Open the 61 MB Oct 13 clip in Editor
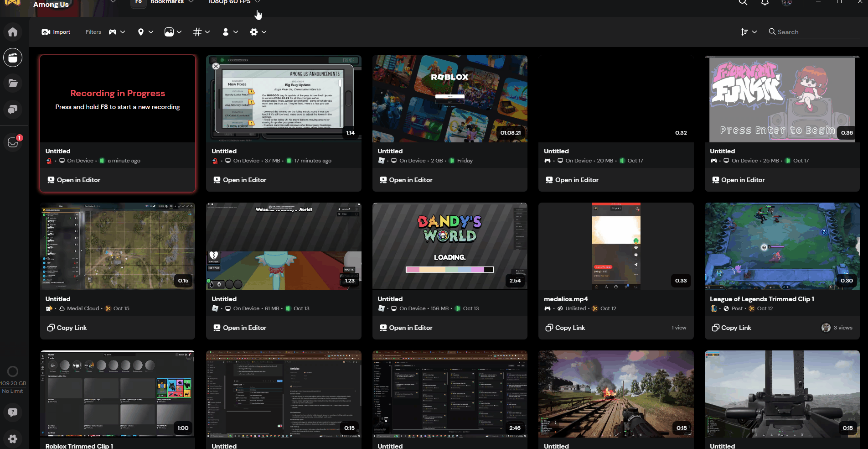Screen dimensions: 868x449 (240, 328)
